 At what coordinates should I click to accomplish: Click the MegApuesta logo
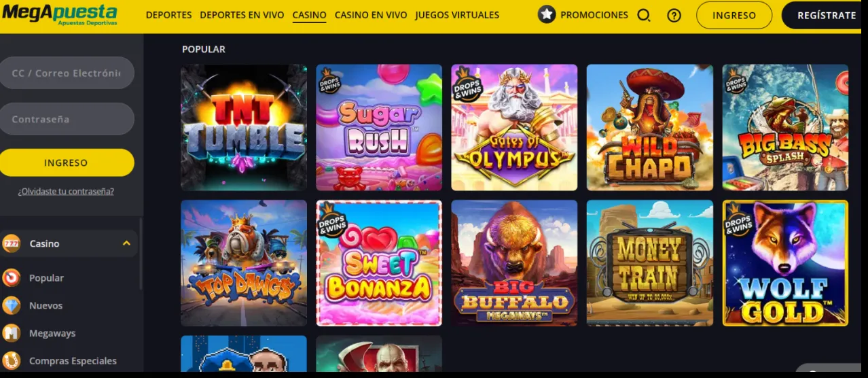[x=59, y=15]
